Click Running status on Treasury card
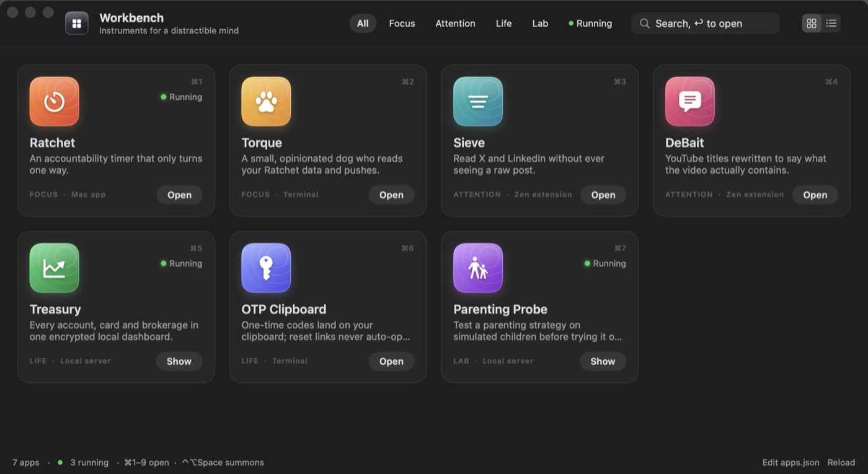868x474 pixels. click(x=182, y=263)
